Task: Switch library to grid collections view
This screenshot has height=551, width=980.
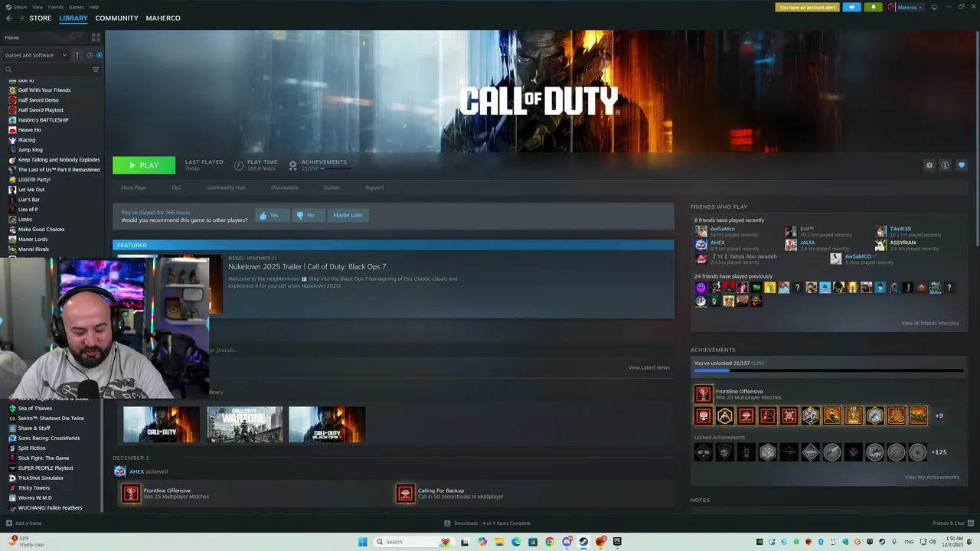Action: pos(96,37)
